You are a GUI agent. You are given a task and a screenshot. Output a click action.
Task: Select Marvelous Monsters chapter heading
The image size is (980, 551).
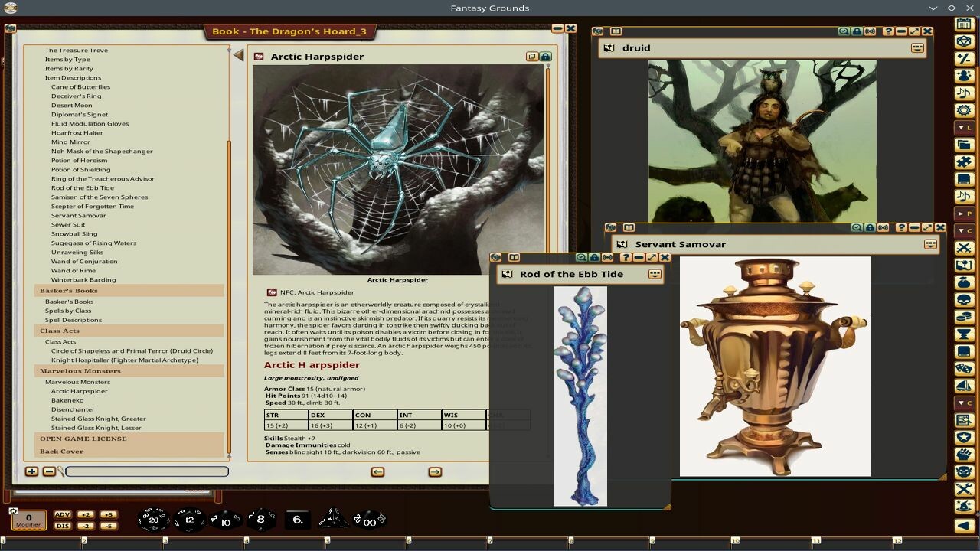[x=80, y=371]
